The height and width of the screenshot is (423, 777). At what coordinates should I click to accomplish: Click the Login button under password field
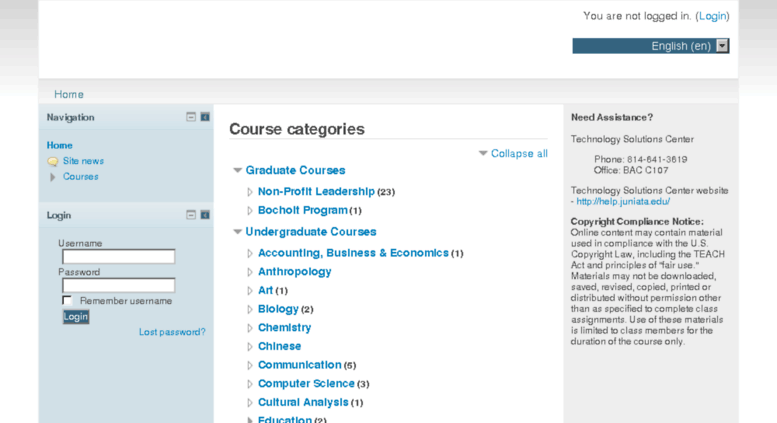point(76,317)
